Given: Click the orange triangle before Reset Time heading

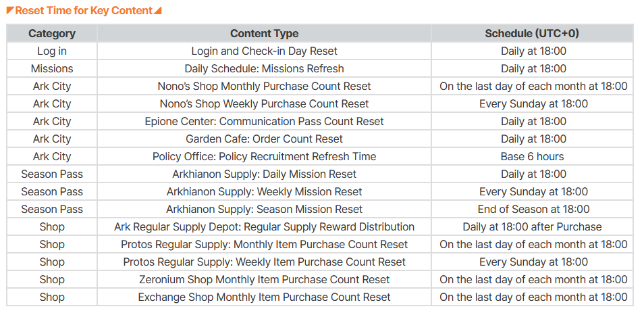Looking at the screenshot, I should click(10, 11).
